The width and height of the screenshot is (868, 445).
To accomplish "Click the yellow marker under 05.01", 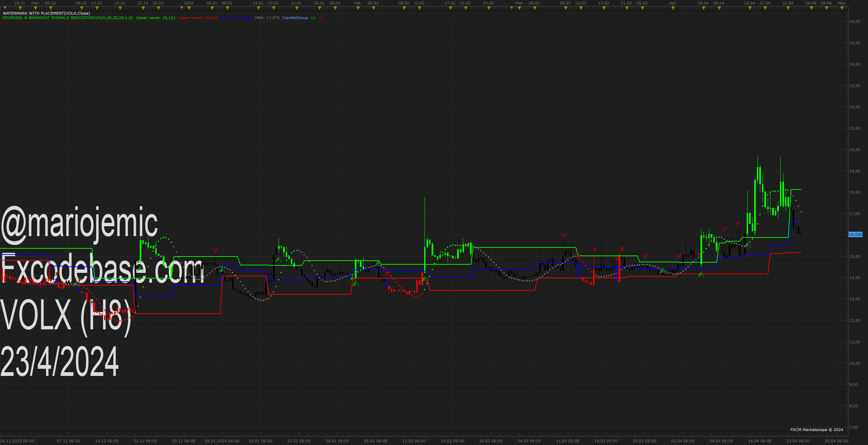I will point(212,8).
